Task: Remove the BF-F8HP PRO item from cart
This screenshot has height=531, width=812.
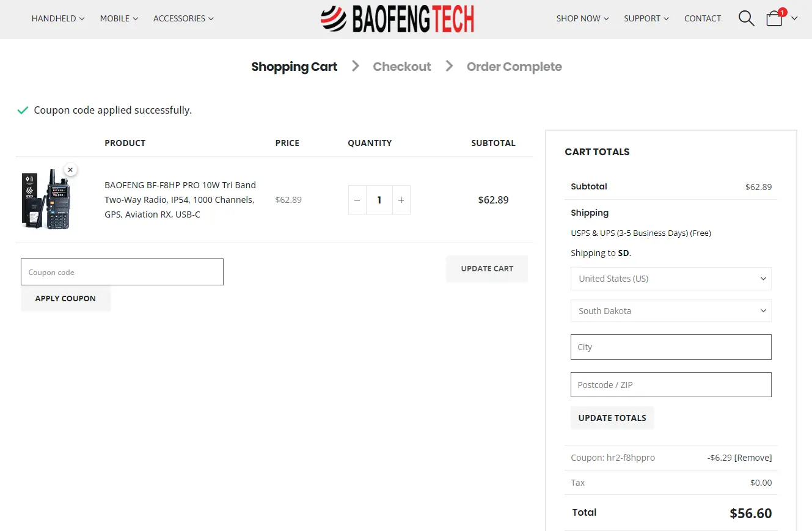Action: (x=70, y=170)
